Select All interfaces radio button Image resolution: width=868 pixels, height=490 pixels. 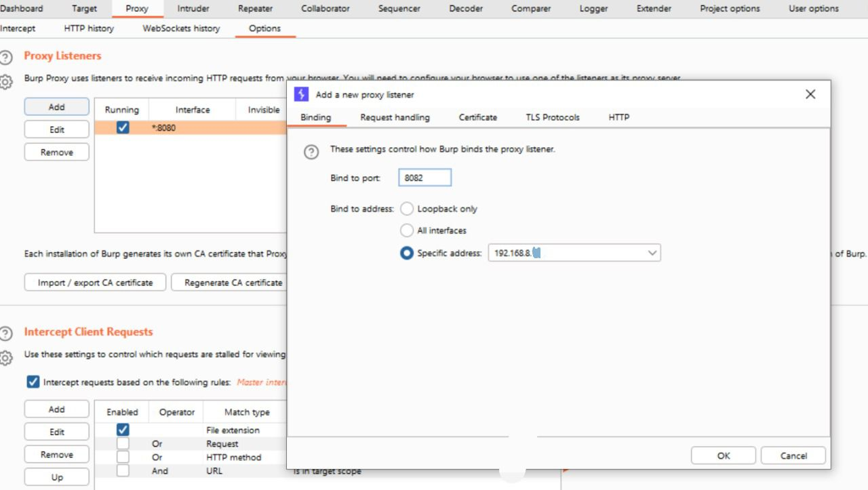pos(407,230)
